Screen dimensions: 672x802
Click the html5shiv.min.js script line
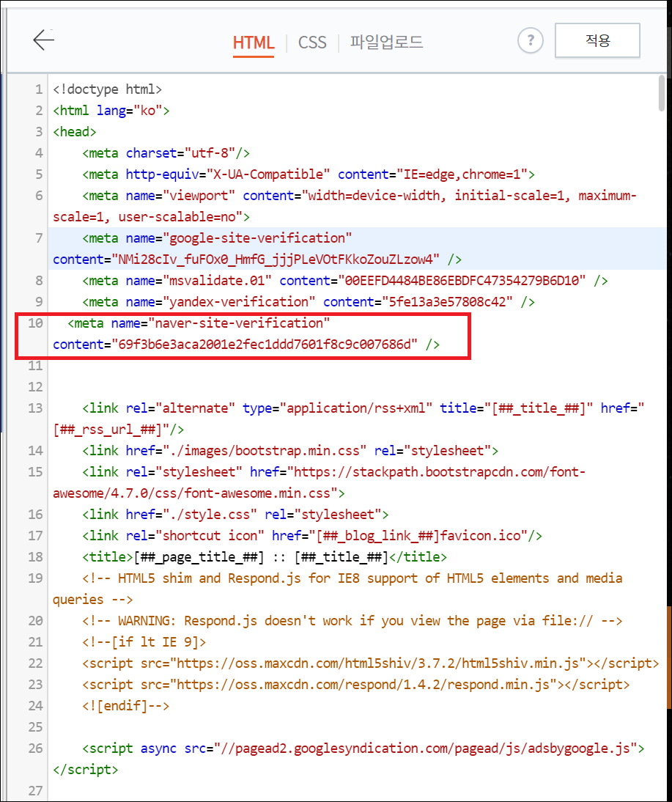[370, 663]
